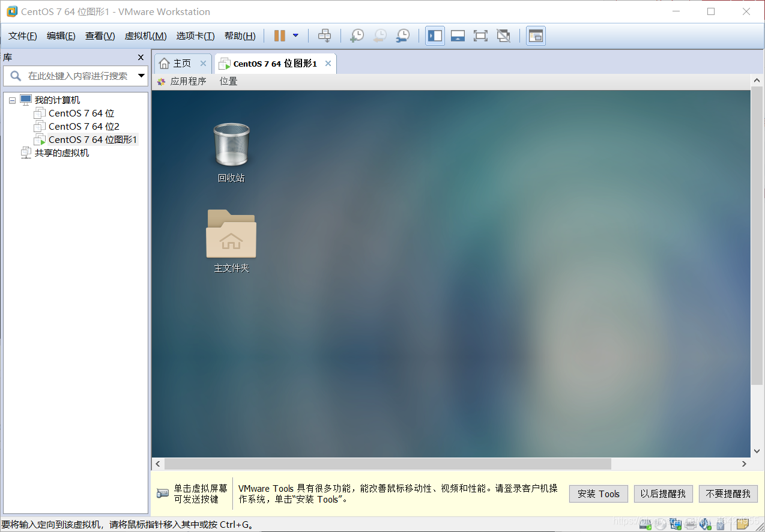This screenshot has height=532, width=765.
Task: Send Ctrl+Alt+Del to the virtual machine
Action: pos(324,36)
